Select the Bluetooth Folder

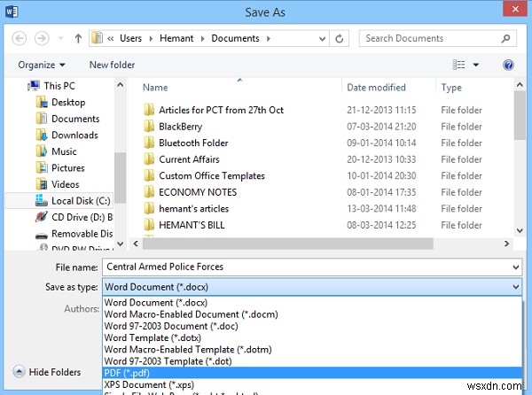pos(186,143)
